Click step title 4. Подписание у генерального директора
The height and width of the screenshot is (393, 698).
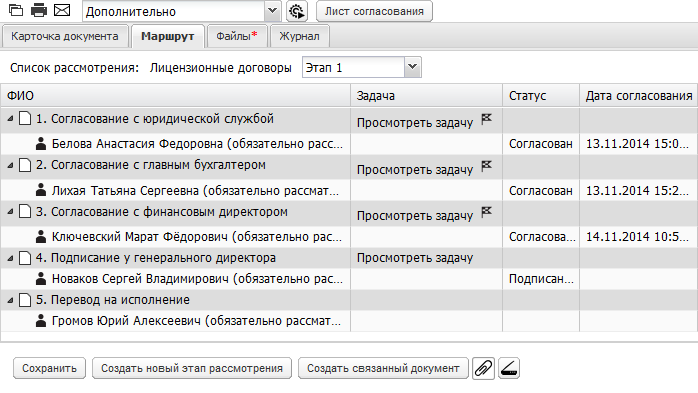coord(156,258)
